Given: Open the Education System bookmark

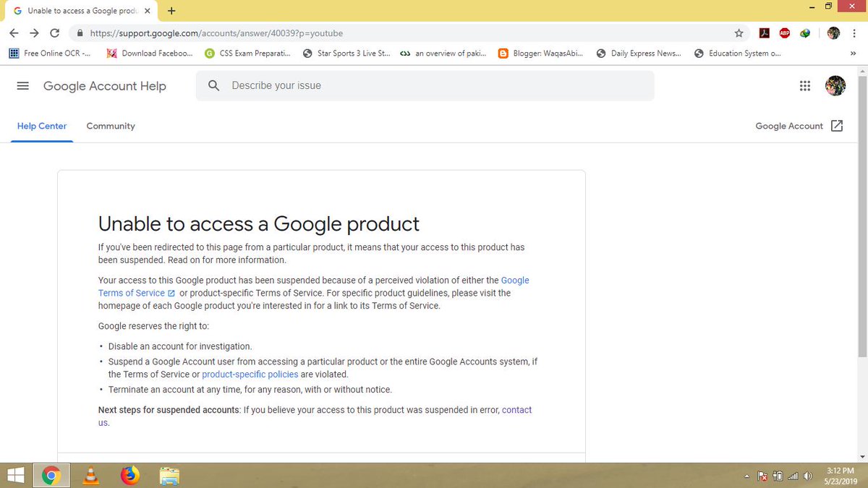Looking at the screenshot, I should coord(736,53).
